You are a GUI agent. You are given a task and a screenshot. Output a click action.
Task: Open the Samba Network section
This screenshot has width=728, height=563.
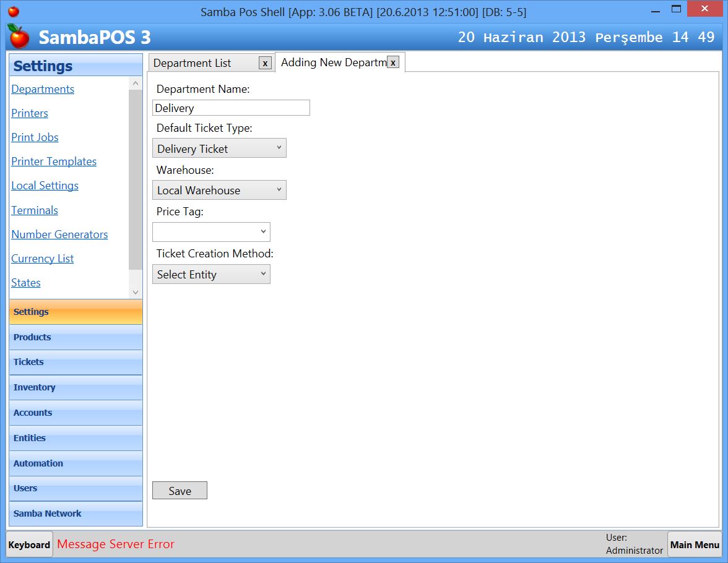coord(47,514)
